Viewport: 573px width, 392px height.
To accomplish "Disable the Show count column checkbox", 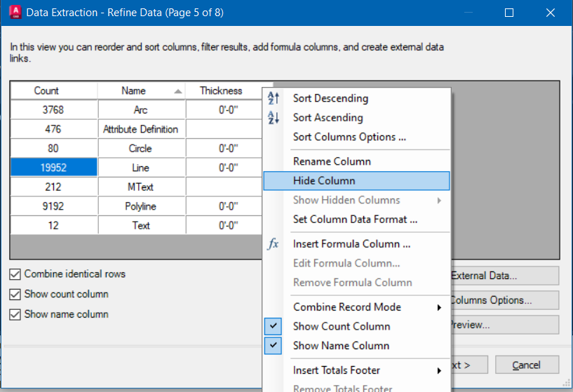I will click(x=15, y=295).
